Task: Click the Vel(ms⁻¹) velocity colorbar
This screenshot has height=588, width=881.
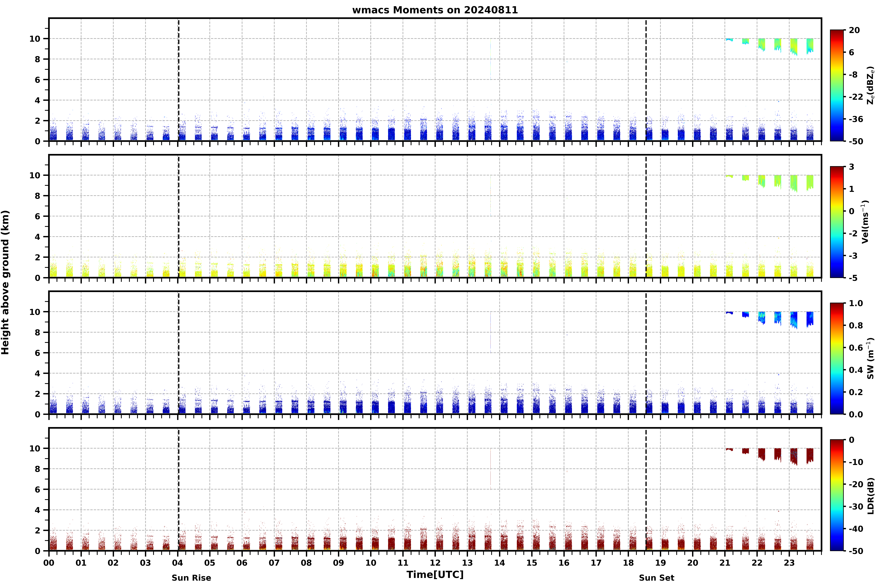Action: pos(837,222)
